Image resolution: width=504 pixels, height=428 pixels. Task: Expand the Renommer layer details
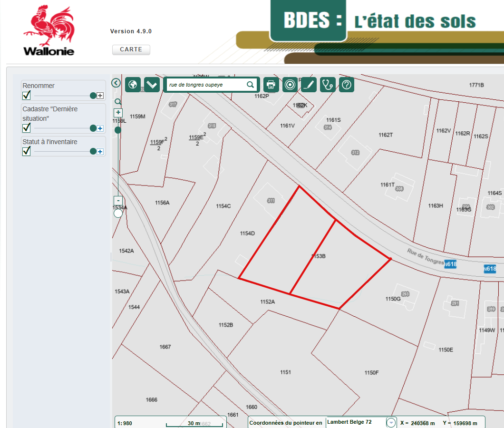click(x=100, y=96)
